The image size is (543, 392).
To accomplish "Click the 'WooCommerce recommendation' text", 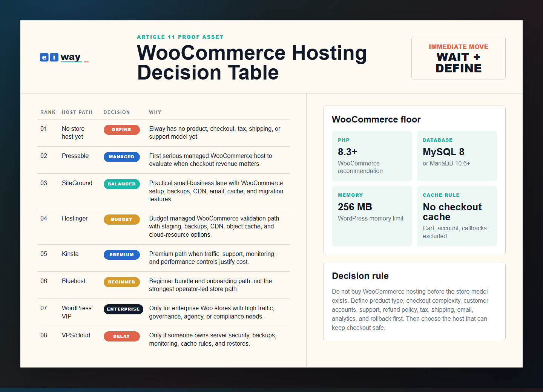I will point(360,167).
